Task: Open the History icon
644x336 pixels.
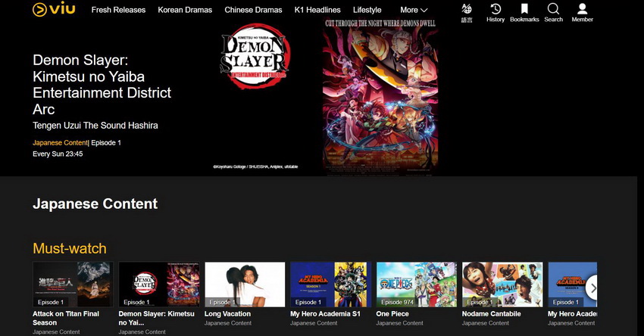Action: (x=496, y=11)
